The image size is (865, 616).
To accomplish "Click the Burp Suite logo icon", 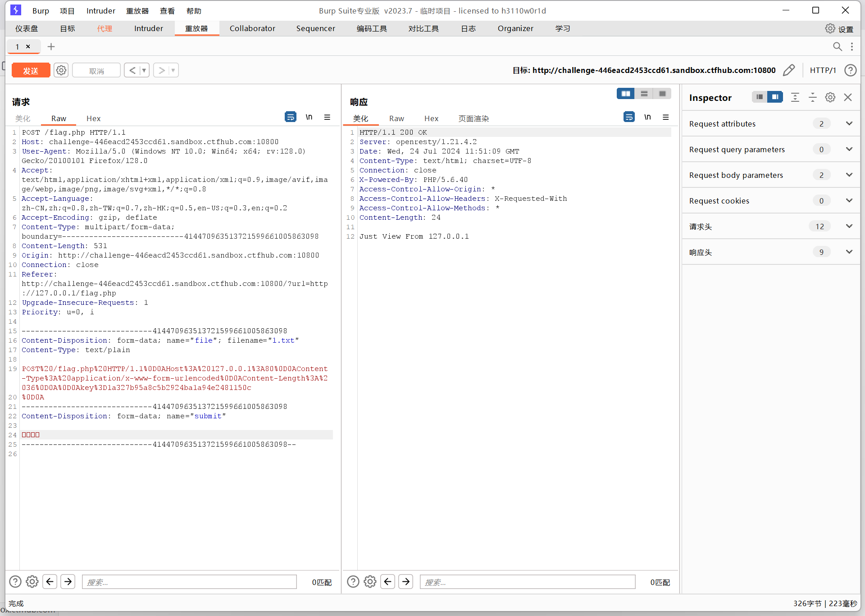I will [x=16, y=10].
